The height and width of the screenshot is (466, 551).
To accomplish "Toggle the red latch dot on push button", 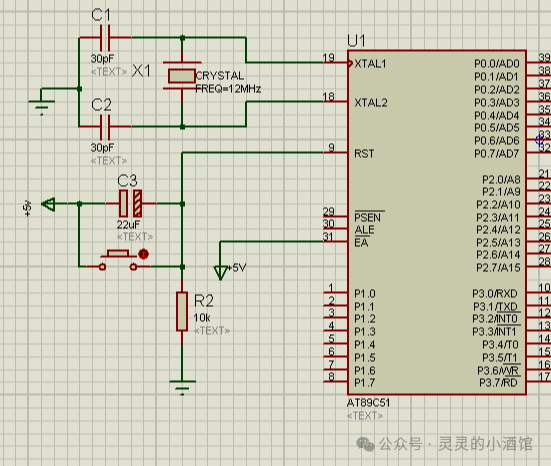I will coord(143,254).
